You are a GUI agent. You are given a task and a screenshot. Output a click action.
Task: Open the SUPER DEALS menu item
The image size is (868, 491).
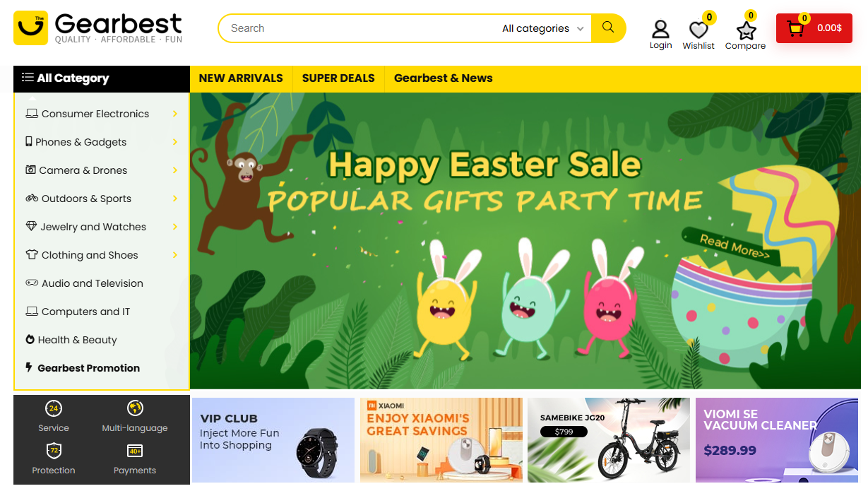point(338,78)
